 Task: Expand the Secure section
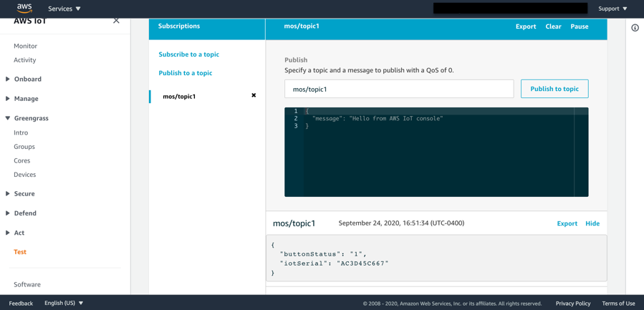coord(20,194)
